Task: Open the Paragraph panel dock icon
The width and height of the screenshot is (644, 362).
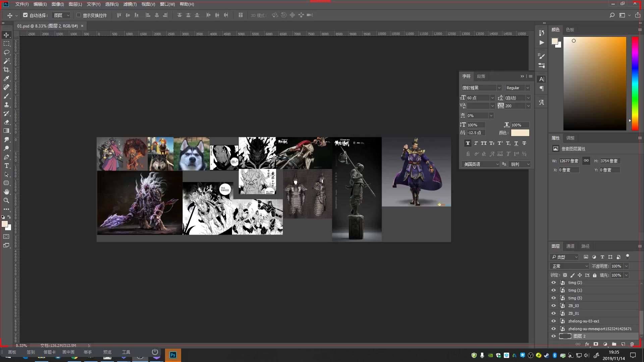Action: pyautogui.click(x=541, y=88)
